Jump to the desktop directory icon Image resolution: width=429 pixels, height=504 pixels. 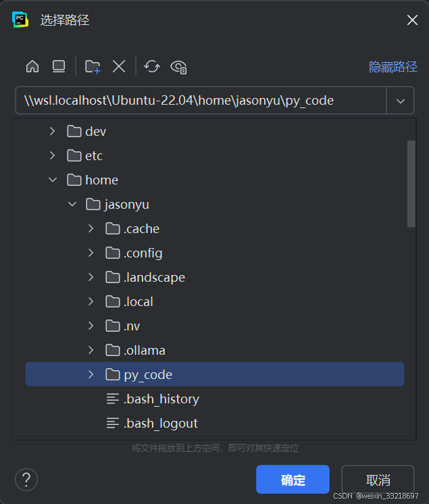(x=59, y=66)
